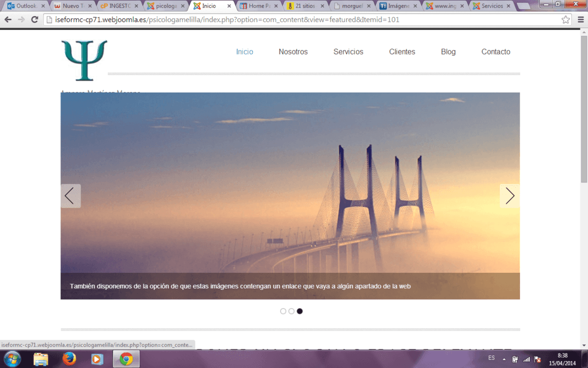This screenshot has height=368, width=588.
Task: Open the Nosotros menu link
Action: [293, 52]
